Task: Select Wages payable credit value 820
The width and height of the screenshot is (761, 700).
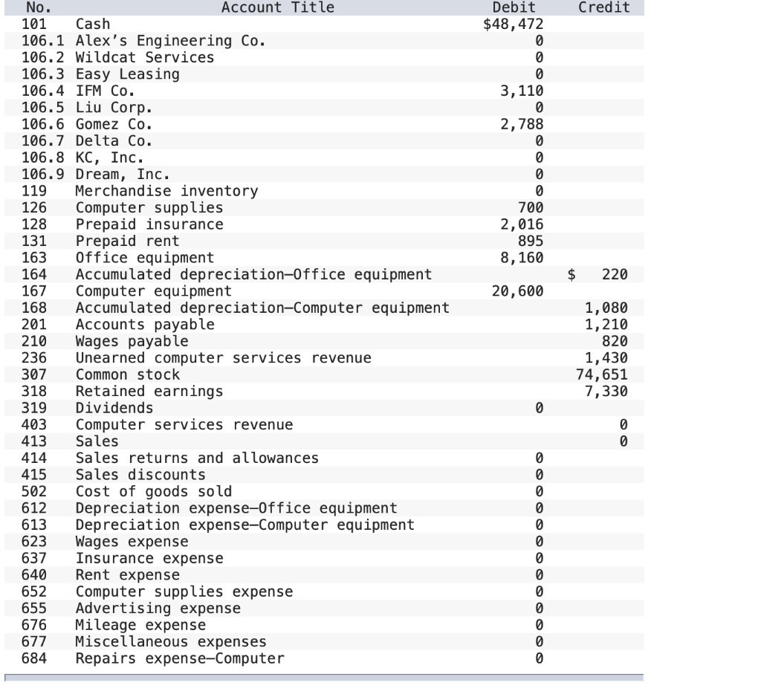Action: click(x=615, y=341)
